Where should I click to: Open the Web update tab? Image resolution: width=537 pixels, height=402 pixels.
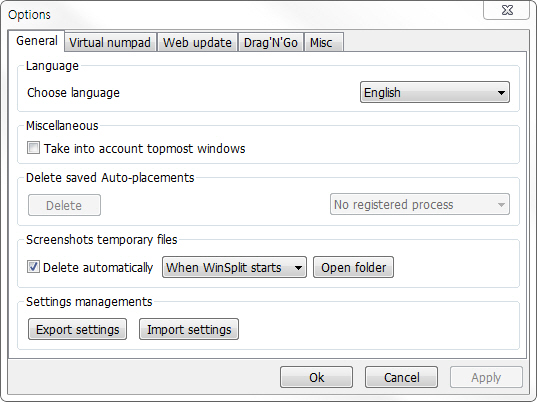coord(197,42)
